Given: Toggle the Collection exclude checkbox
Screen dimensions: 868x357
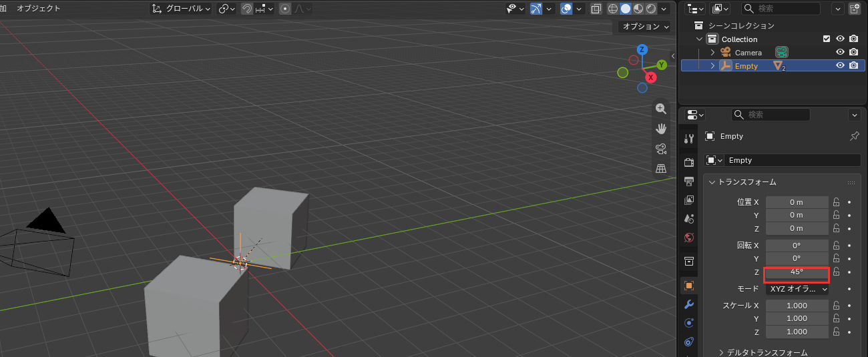Looking at the screenshot, I should click(x=827, y=39).
